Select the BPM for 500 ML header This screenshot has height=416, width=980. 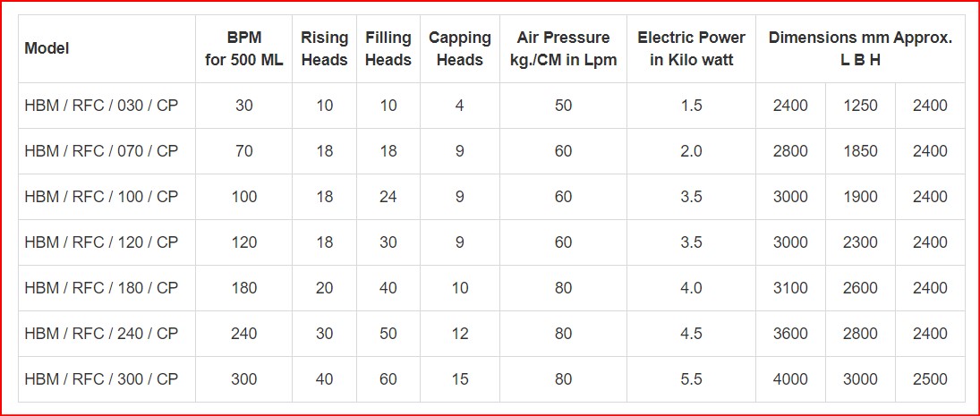click(x=243, y=48)
